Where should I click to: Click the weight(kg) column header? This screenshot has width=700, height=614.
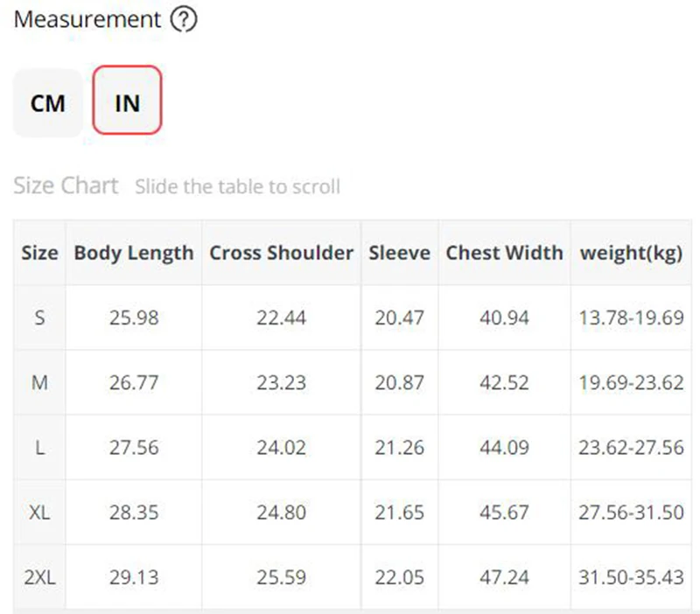point(631,253)
